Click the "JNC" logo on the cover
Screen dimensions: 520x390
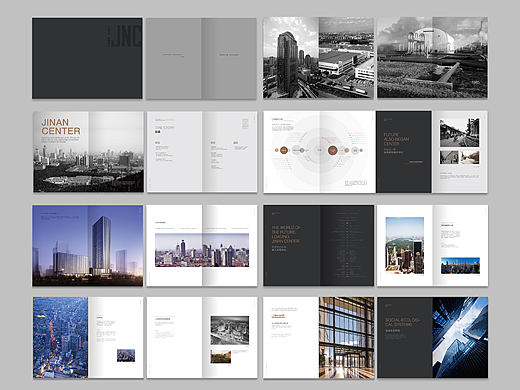click(126, 36)
